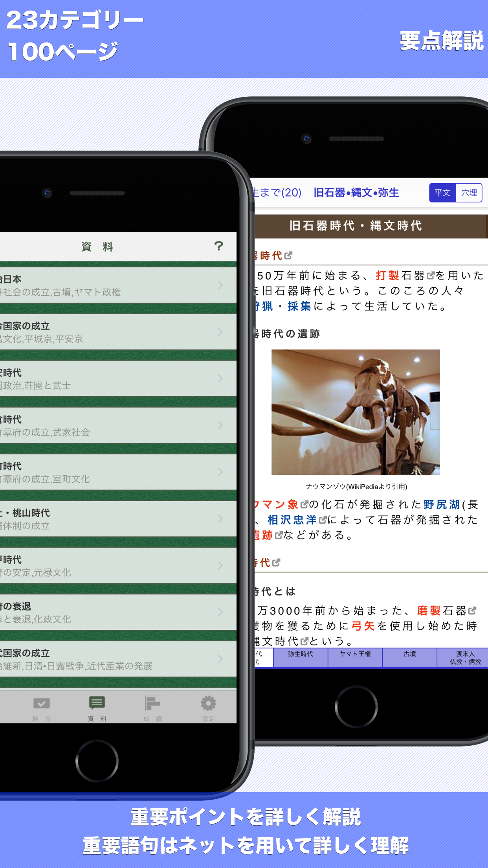Open 弓矢 keyword link

[363, 626]
